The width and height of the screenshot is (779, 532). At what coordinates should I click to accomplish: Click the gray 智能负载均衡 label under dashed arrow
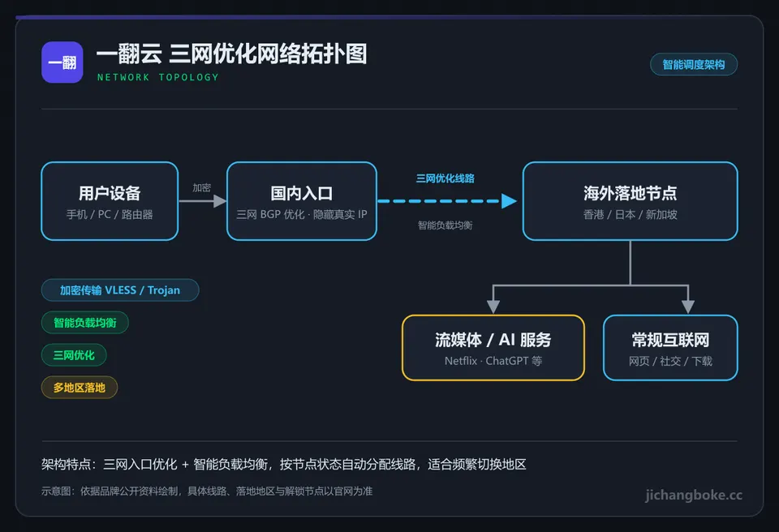tap(445, 225)
